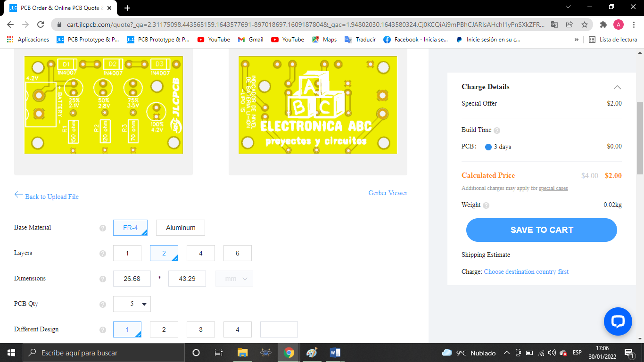Click the browser forward arrow

pos(25,25)
